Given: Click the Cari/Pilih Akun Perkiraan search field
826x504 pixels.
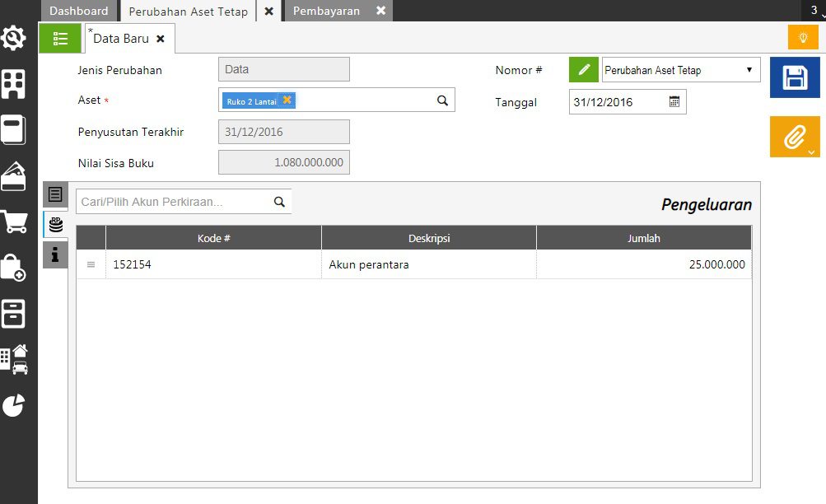Looking at the screenshot, I should point(175,202).
